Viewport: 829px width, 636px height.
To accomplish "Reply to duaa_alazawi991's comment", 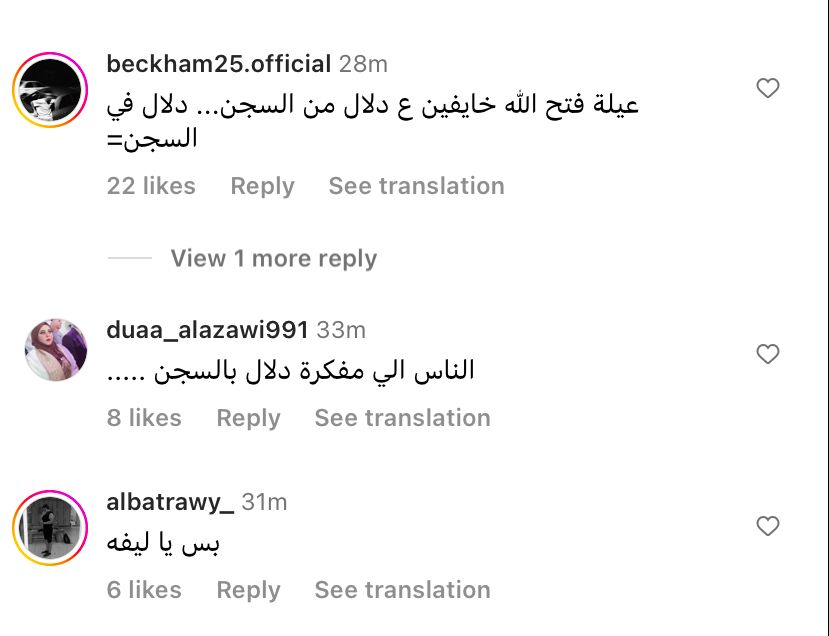I will click(248, 418).
